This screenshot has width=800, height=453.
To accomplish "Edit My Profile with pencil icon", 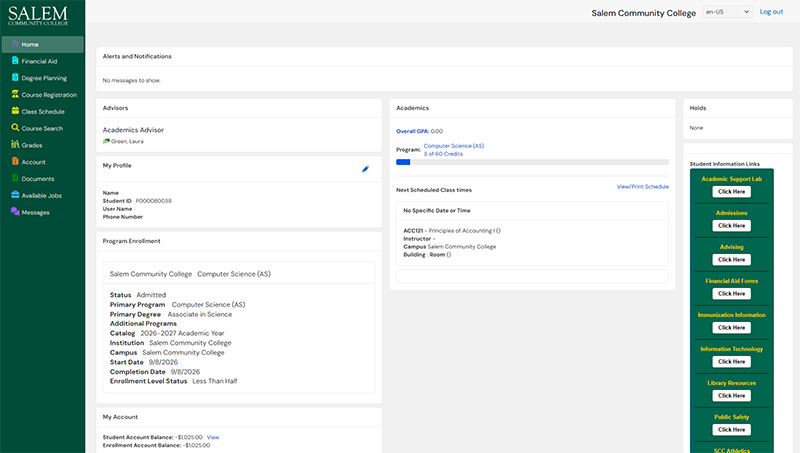I will click(365, 169).
